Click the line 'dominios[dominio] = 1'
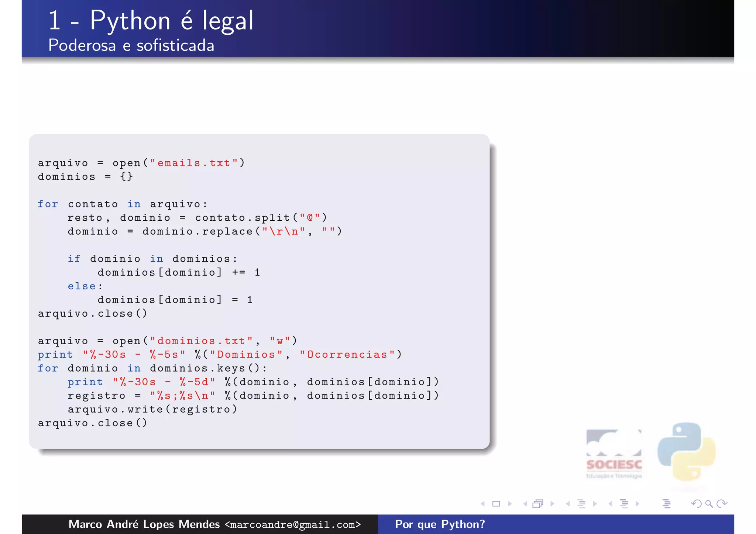The image size is (756, 534). [x=175, y=300]
